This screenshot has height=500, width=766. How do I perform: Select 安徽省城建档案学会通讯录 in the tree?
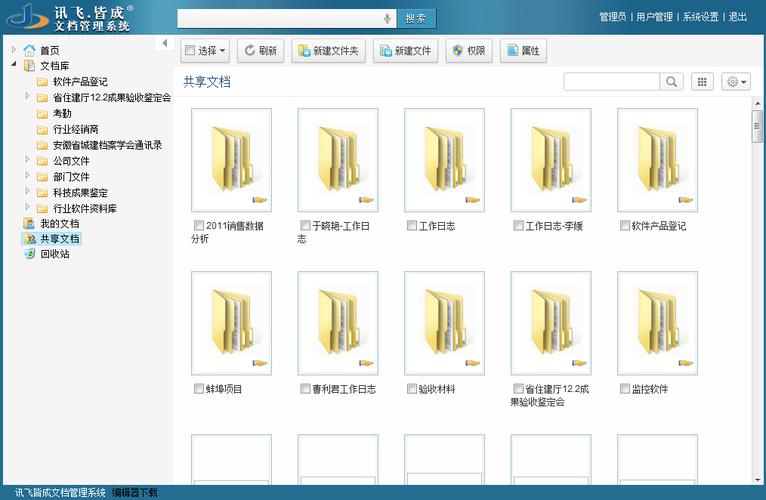[107, 145]
